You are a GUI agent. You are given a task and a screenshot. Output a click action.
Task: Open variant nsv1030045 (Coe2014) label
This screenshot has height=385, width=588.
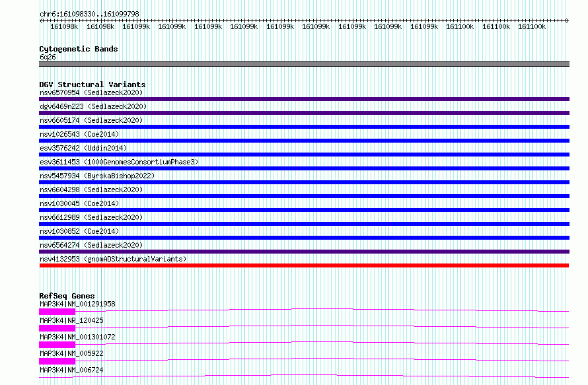pyautogui.click(x=79, y=203)
